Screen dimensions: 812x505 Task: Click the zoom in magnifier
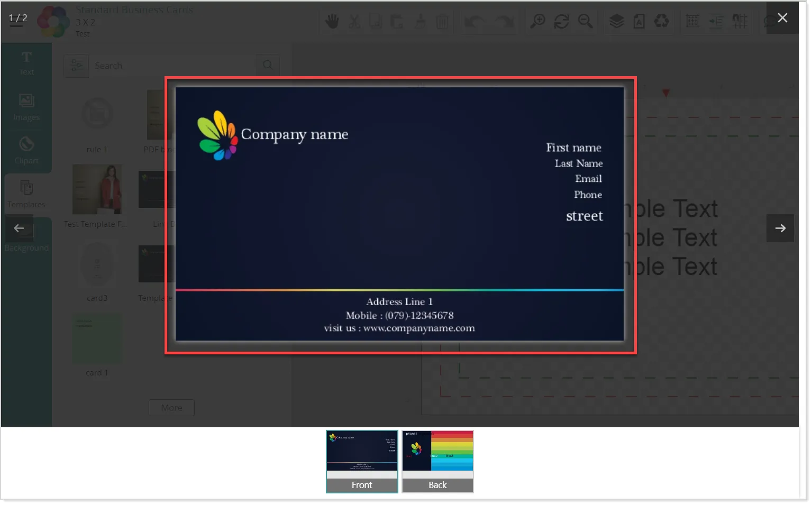pyautogui.click(x=538, y=21)
